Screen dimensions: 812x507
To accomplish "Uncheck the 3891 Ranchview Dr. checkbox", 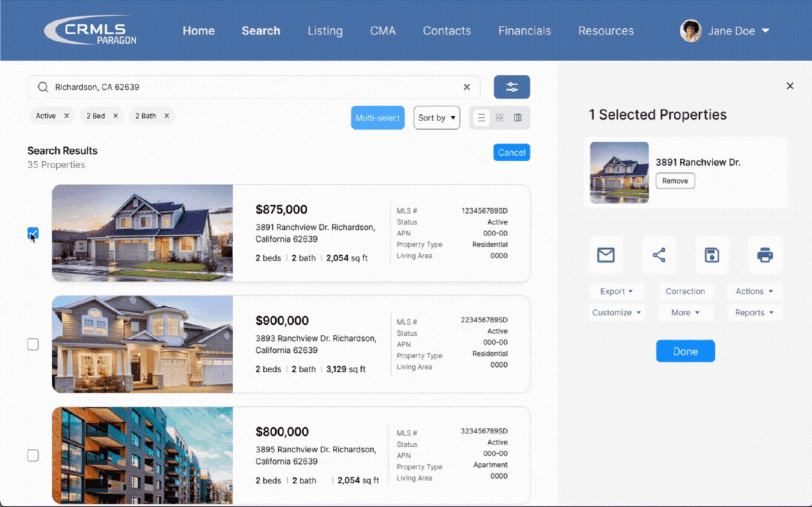I will [x=33, y=233].
